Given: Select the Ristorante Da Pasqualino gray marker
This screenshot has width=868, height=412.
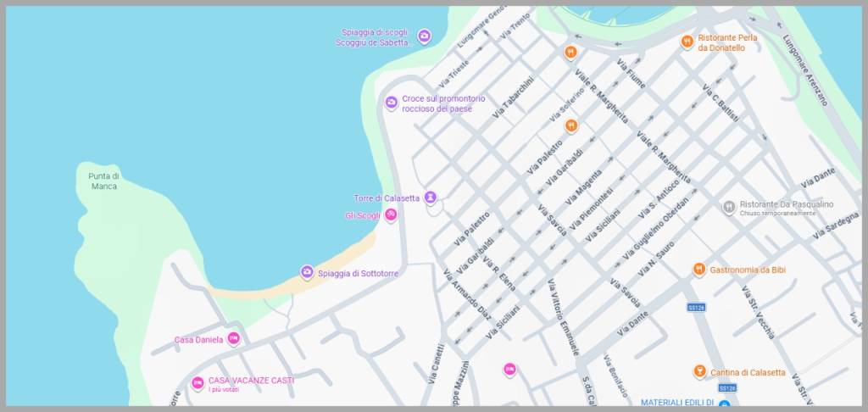Looking at the screenshot, I should pyautogui.click(x=728, y=207).
